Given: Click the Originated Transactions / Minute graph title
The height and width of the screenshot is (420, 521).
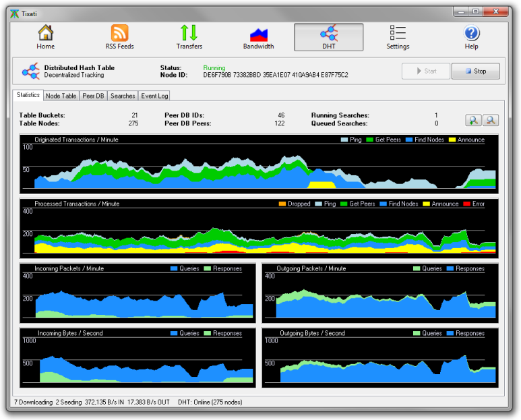Looking at the screenshot, I should tap(76, 140).
